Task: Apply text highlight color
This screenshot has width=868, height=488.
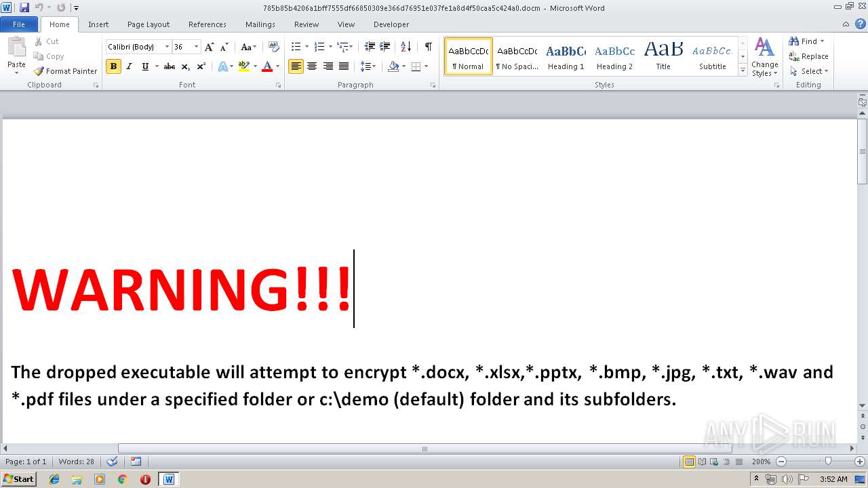Action: point(244,66)
